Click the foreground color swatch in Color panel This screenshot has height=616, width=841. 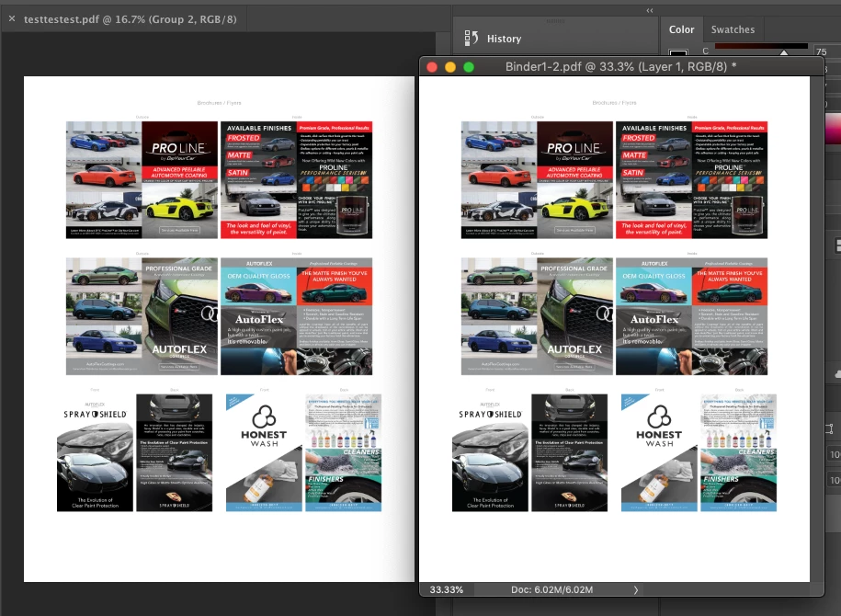[678, 52]
